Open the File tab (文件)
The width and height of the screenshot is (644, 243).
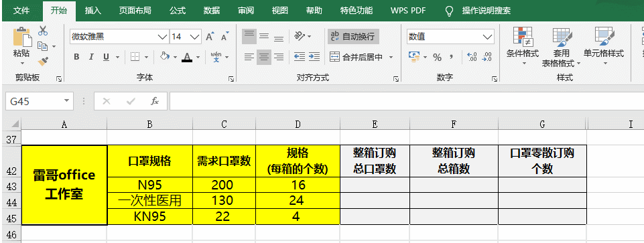pos(21,11)
